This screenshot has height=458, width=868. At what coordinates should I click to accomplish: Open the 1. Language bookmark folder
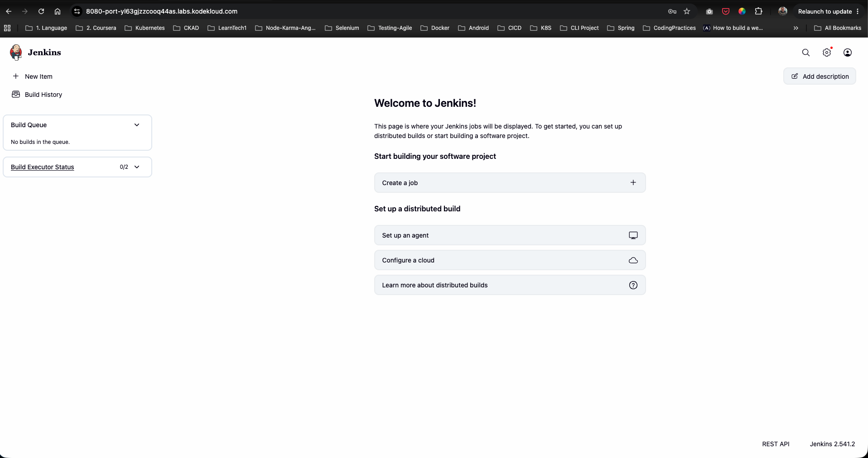click(x=46, y=28)
